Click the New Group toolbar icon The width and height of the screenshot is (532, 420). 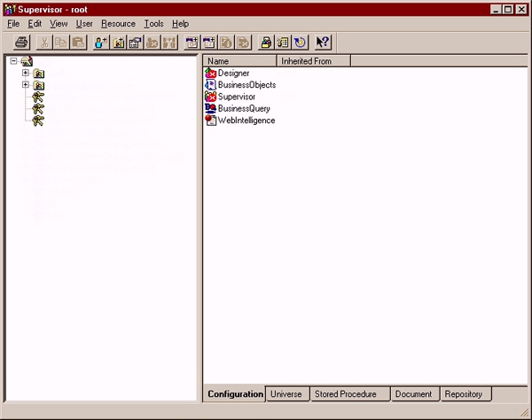(119, 43)
